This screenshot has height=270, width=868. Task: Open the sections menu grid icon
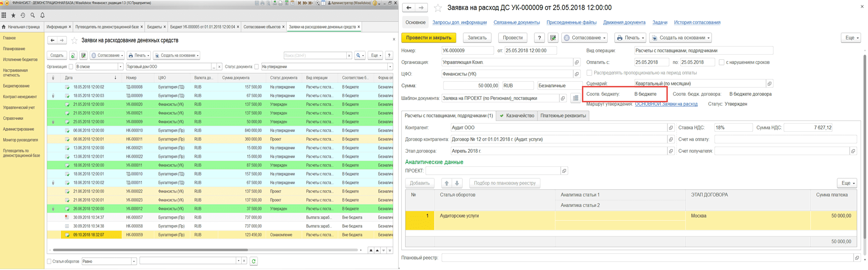coord(4,15)
